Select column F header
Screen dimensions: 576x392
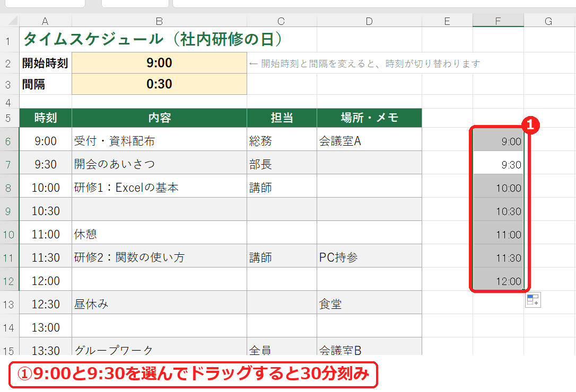[x=498, y=21]
